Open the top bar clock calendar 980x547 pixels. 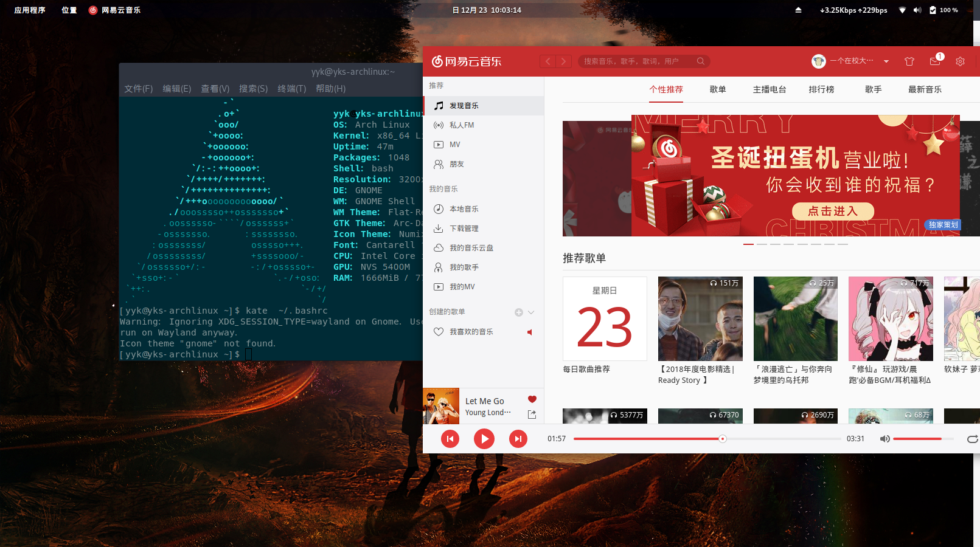tap(487, 10)
